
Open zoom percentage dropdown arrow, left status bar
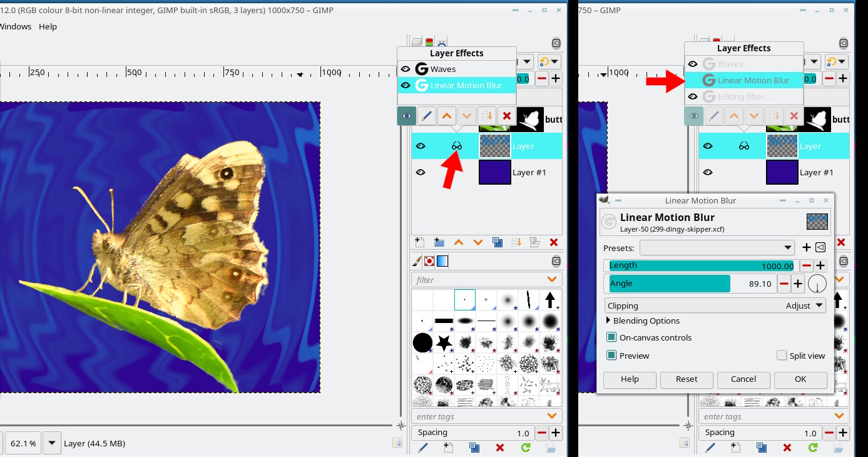click(x=53, y=443)
